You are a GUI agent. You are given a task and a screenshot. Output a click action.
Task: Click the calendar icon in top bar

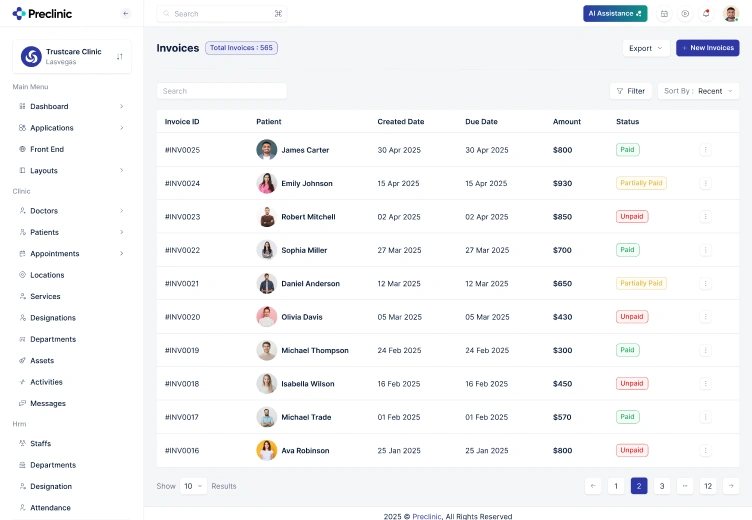[664, 13]
